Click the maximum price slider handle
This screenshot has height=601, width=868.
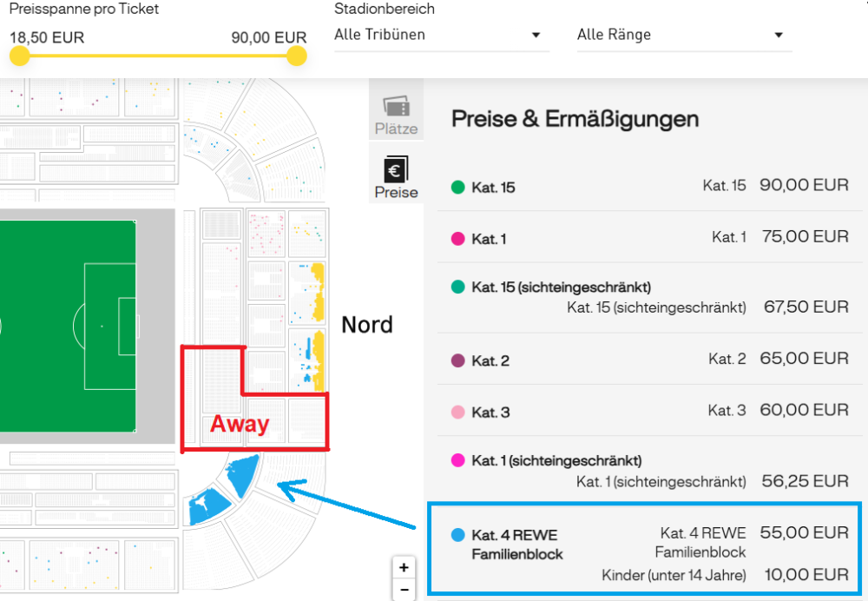[297, 56]
